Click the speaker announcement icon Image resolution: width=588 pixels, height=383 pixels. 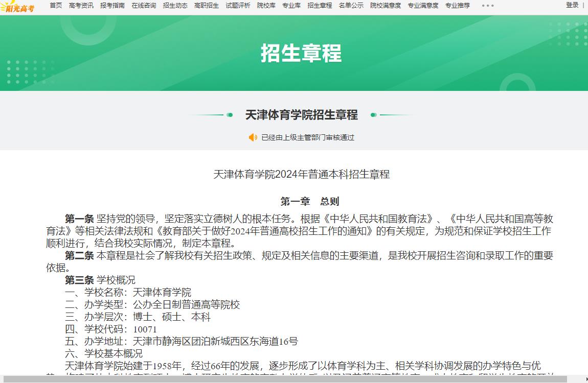(253, 137)
